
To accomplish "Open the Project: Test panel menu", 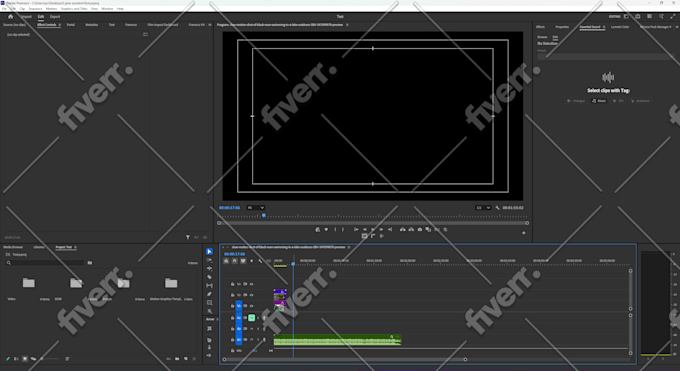I will coord(75,247).
